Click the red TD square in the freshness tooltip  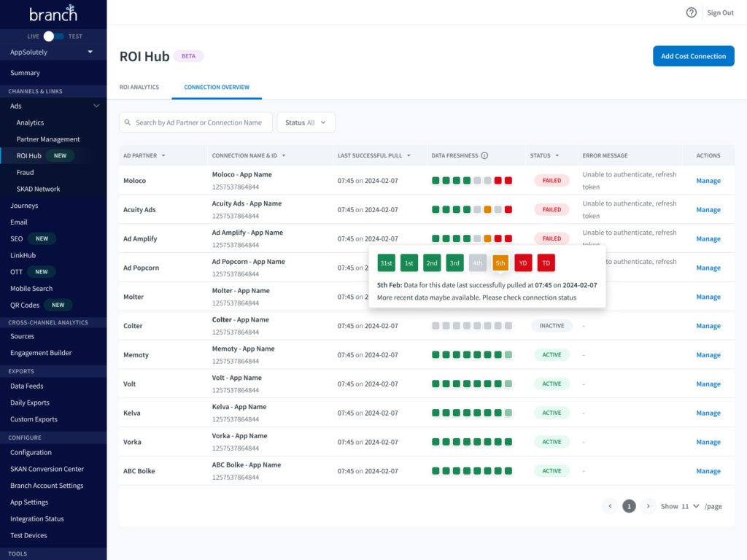[x=546, y=262]
